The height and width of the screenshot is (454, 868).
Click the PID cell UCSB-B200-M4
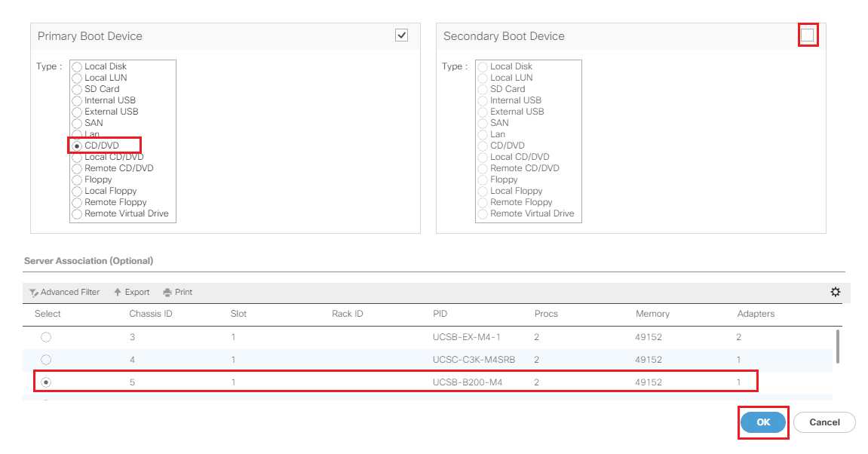468,382
